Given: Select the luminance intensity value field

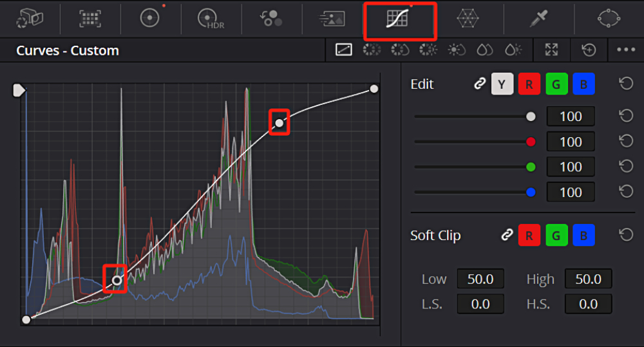Looking at the screenshot, I should point(571,117).
